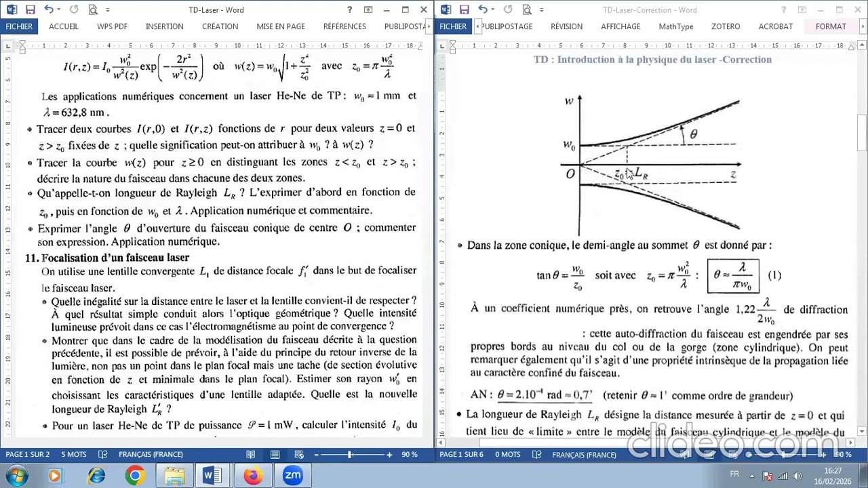Switch to Word from taskbar
The width and height of the screenshot is (868, 488).
pyautogui.click(x=213, y=476)
